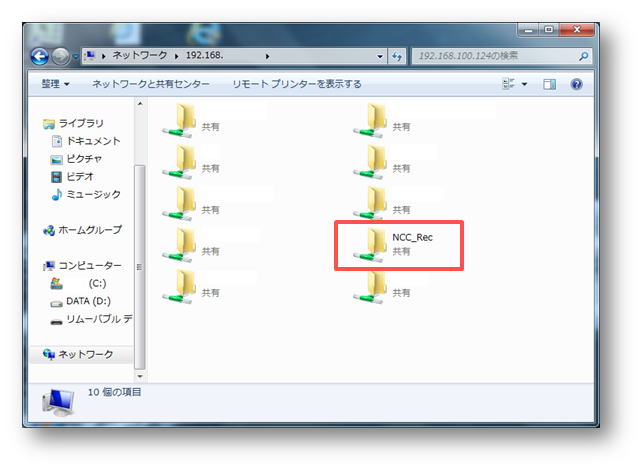
Task: Click the ドキュメント document icon
Action: (57, 141)
